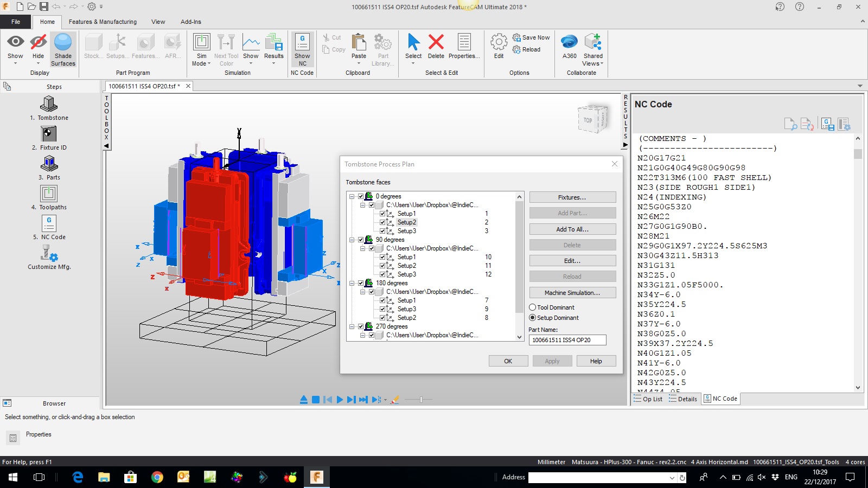Screen dimensions: 868x488
Task: Step to next simulation operation
Action: coord(352,400)
